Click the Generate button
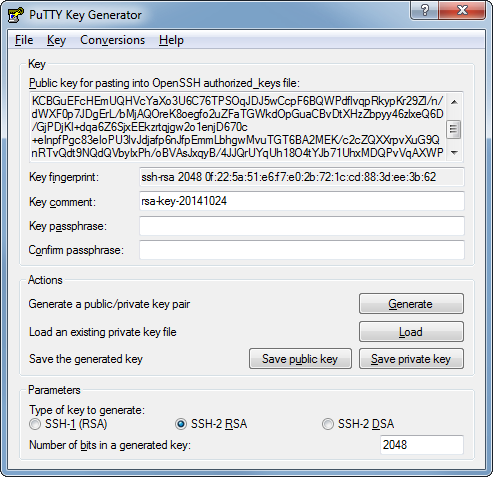 411,304
